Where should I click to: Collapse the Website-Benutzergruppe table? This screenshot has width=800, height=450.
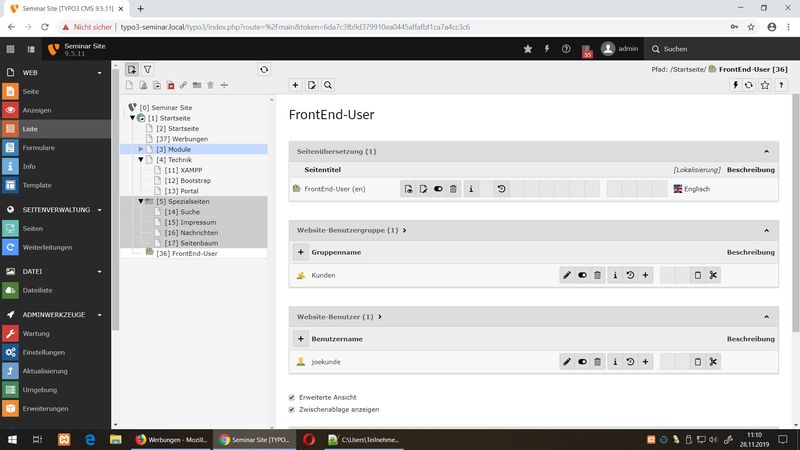pos(766,231)
